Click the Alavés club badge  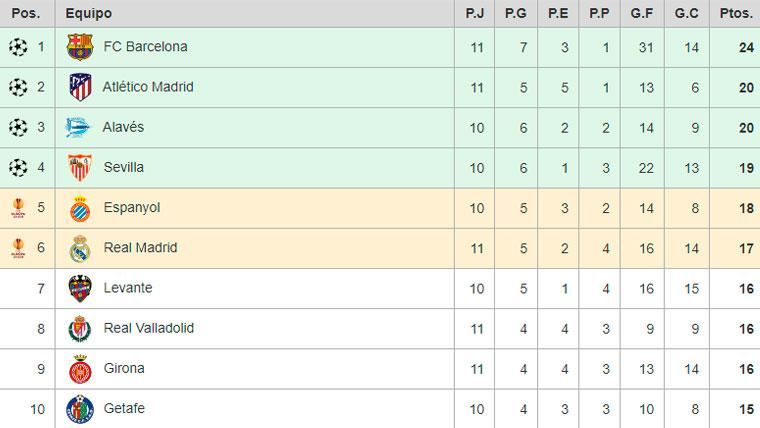80,127
